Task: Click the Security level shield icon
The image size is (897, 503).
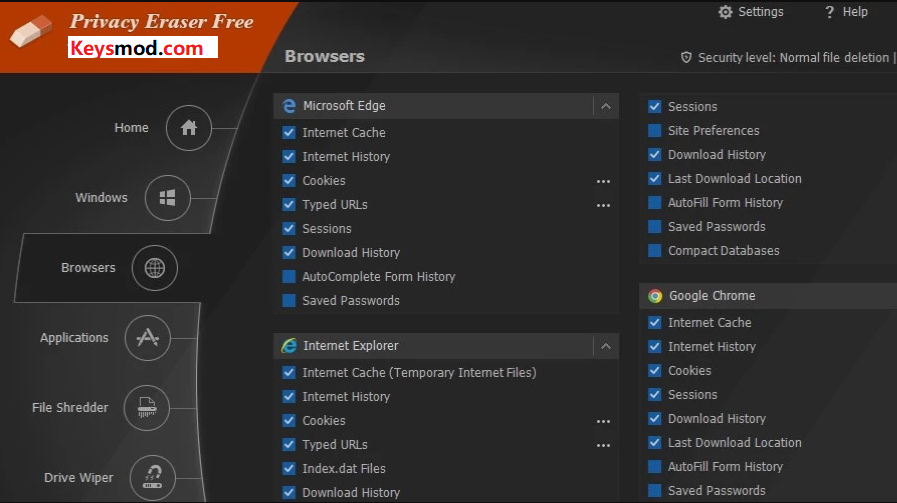Action: tap(686, 57)
